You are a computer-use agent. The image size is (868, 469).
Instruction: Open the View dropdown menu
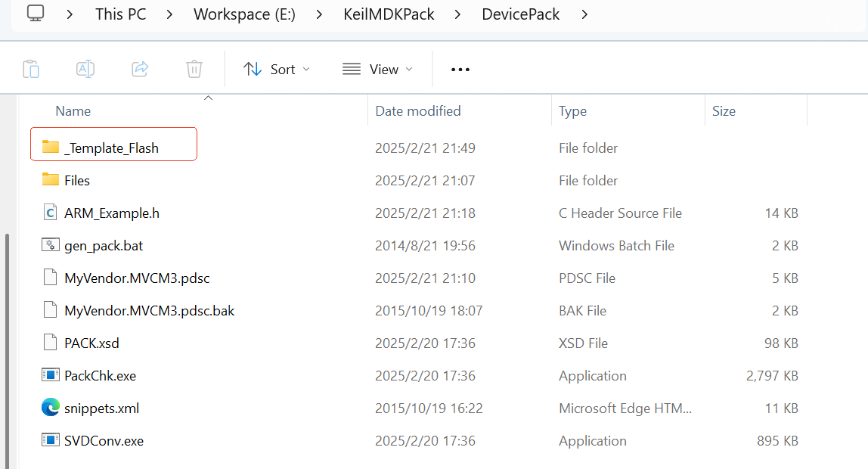377,69
